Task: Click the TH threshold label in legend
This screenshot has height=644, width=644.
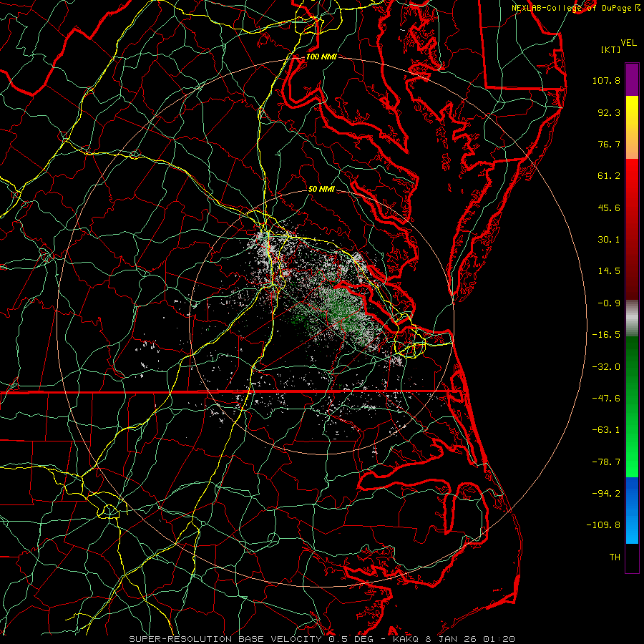Action: tap(615, 557)
